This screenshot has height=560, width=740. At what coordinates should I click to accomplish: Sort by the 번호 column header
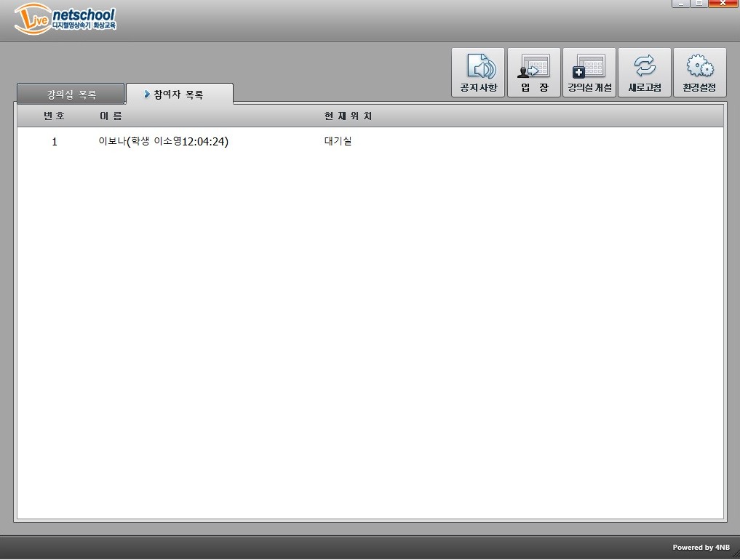point(54,116)
